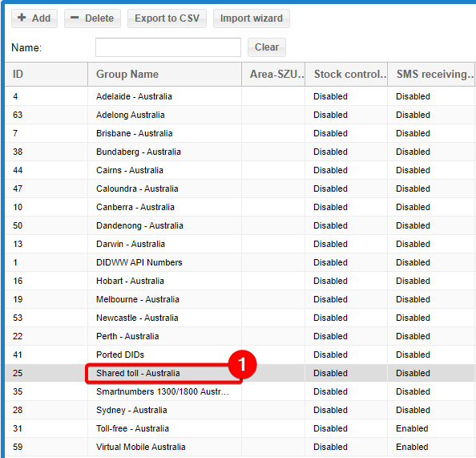Sort by Group Name column header
The width and height of the screenshot is (476, 458).
tap(165, 74)
